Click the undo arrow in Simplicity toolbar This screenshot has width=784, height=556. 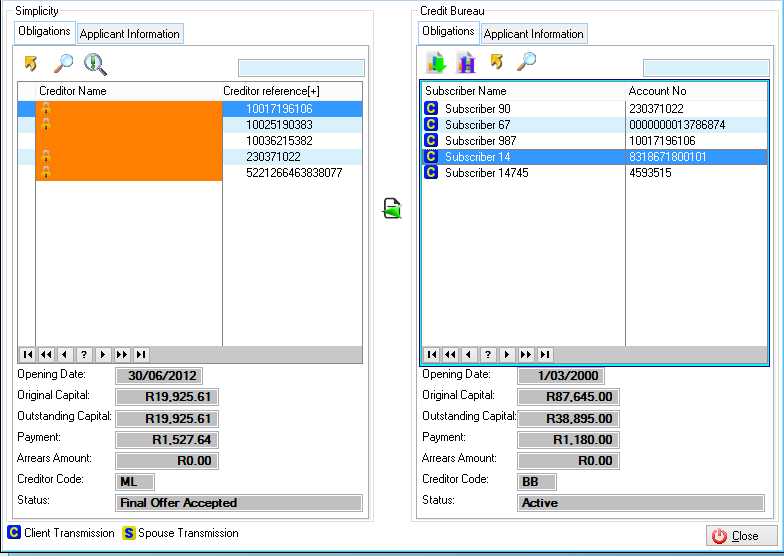coord(31,64)
